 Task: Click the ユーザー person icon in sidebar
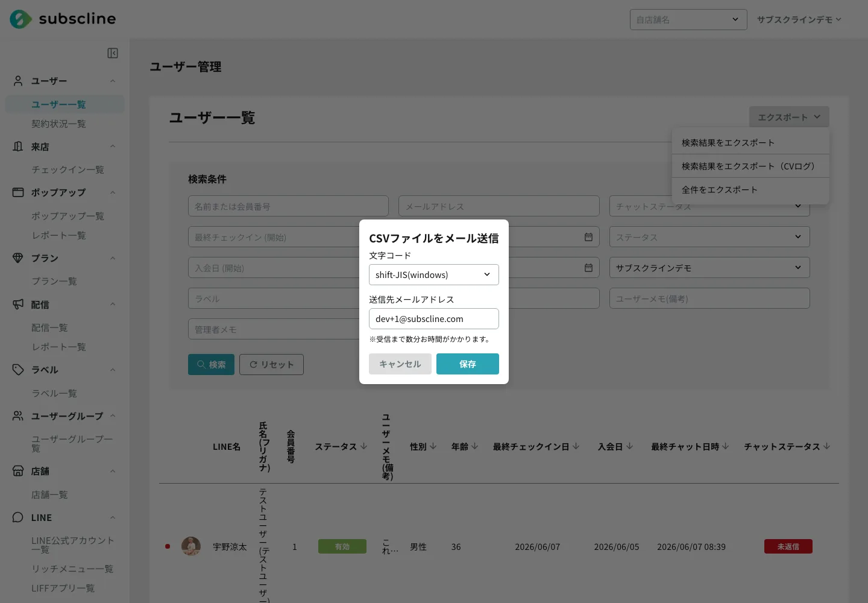pos(18,81)
